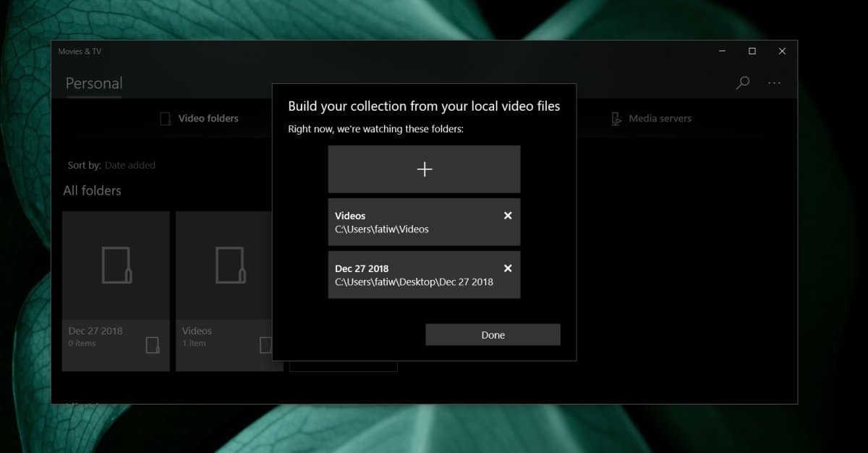The height and width of the screenshot is (453, 868).
Task: Click the Done button
Action: tap(493, 335)
